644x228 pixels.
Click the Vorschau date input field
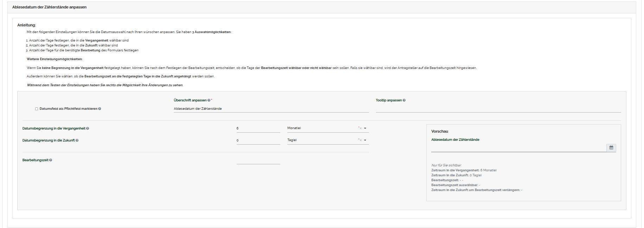(x=518, y=148)
